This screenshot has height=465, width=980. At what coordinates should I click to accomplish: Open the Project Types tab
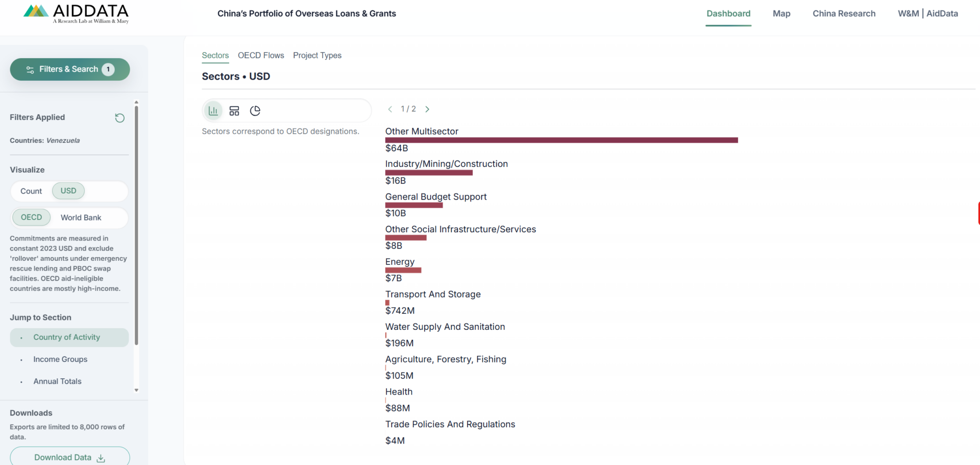pyautogui.click(x=317, y=55)
